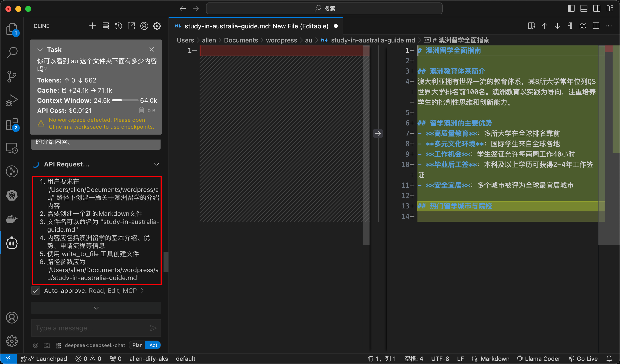This screenshot has height=364, width=620.
Task: Open the Extensions view with badge 2
Action: pos(12,124)
